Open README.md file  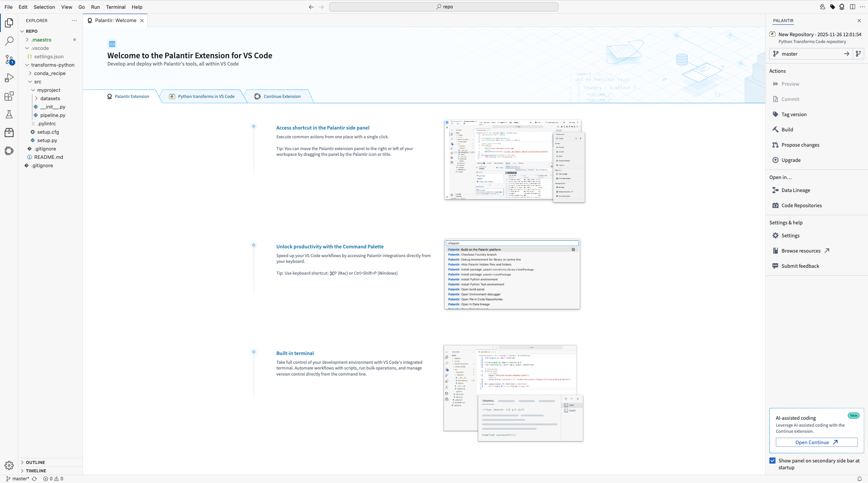48,157
